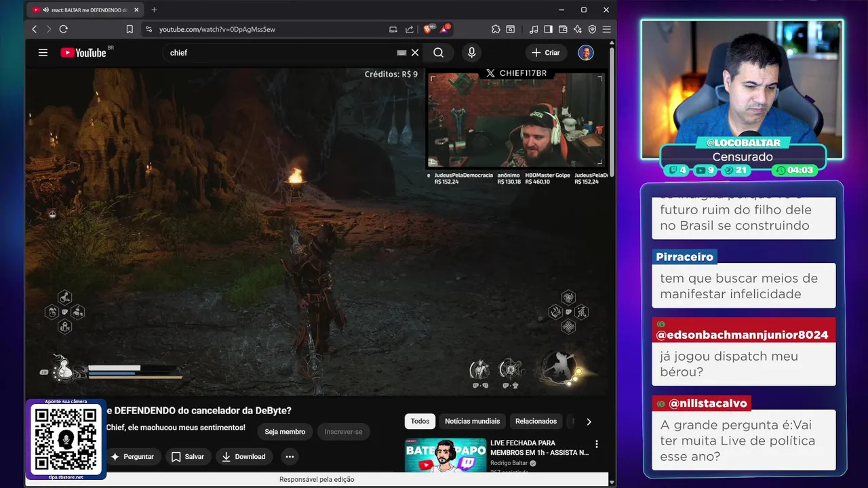Viewport: 868px width, 488px height.
Task: Go forward in browser history
Action: [x=48, y=29]
